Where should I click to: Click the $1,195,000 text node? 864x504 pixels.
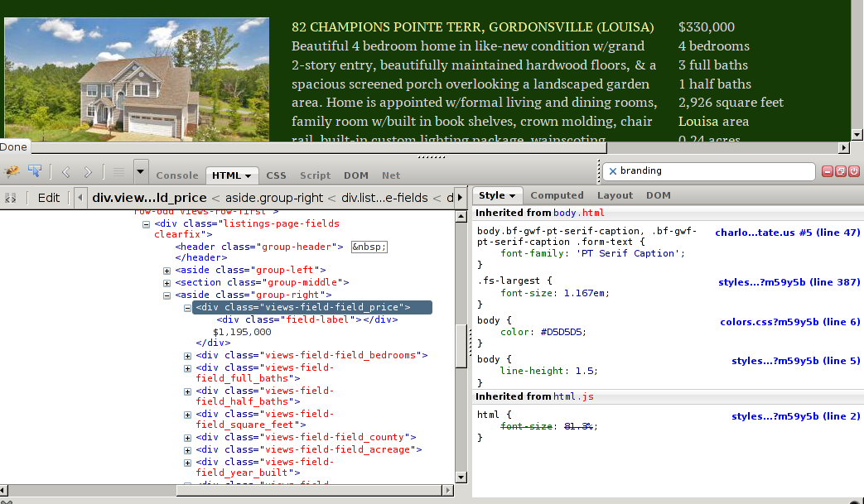coord(242,332)
